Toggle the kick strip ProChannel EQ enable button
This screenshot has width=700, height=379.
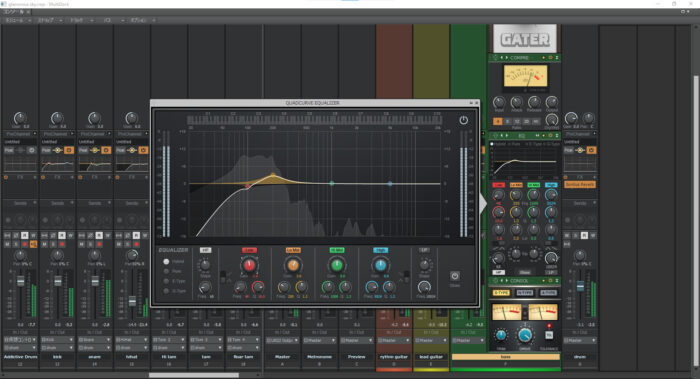pyautogui.click(x=68, y=150)
